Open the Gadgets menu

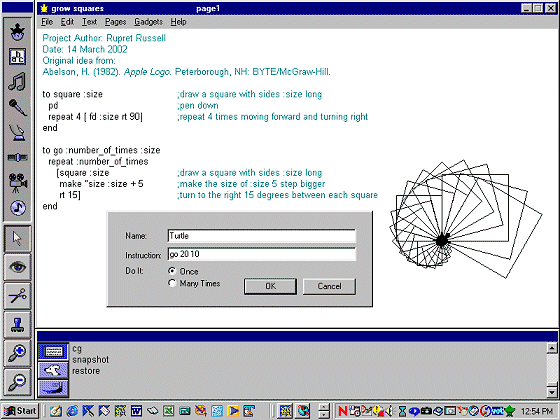click(148, 22)
